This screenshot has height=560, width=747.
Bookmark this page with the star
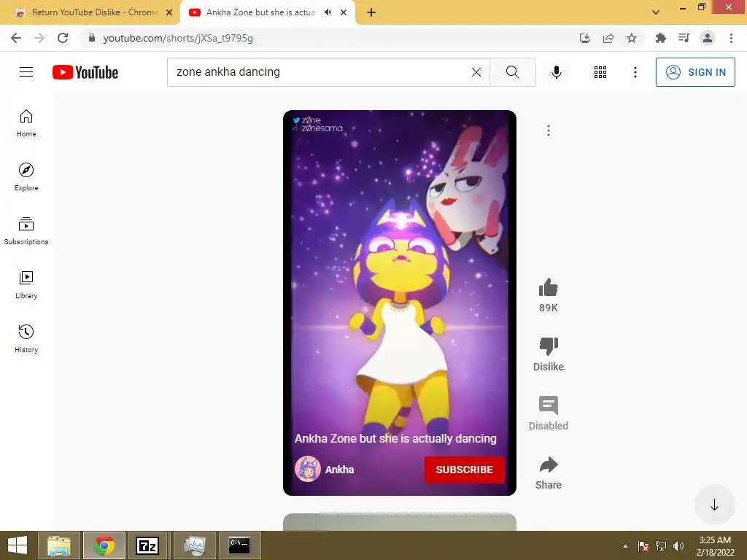pos(631,38)
